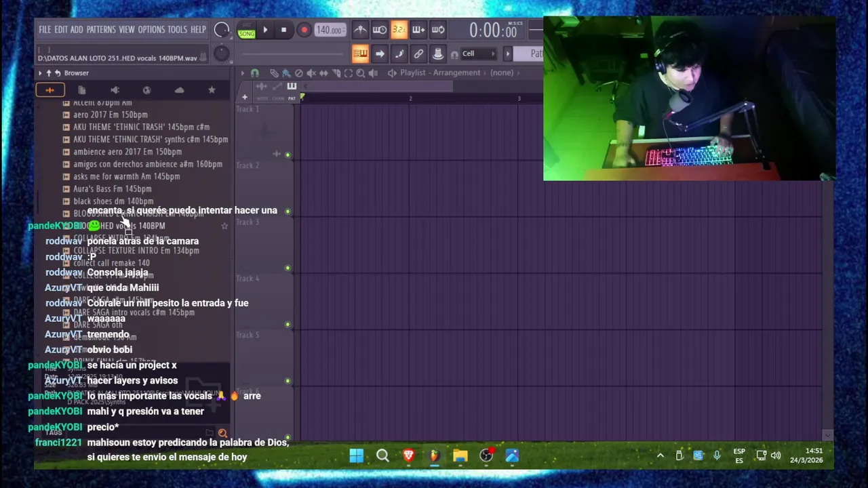Click the main pitch knob
The width and height of the screenshot is (868, 488).
pos(221,54)
